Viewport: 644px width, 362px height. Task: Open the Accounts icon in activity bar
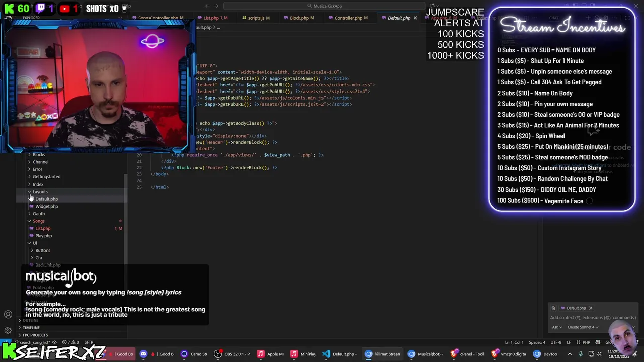(x=8, y=315)
